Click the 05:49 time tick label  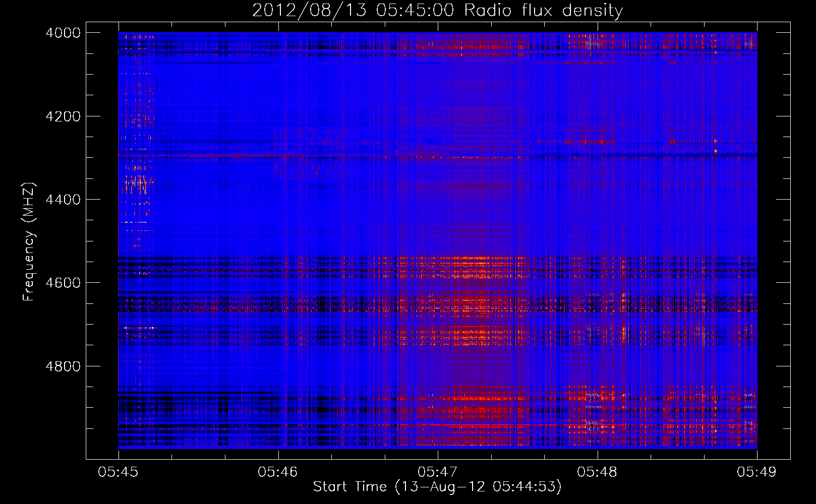(757, 472)
